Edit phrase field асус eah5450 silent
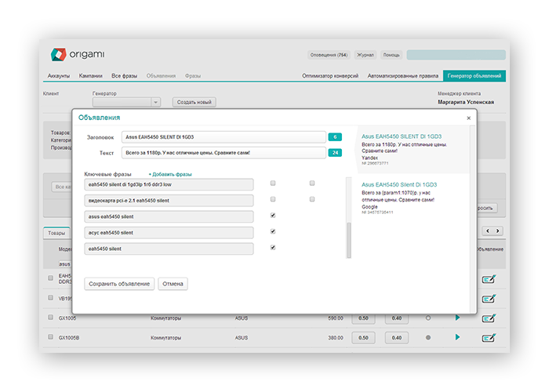 coord(169,233)
